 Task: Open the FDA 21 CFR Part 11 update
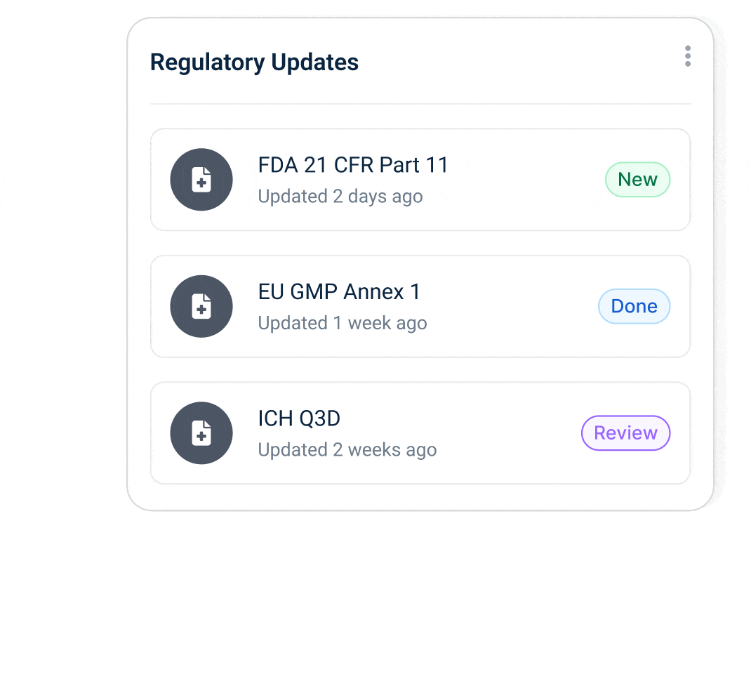click(353, 165)
